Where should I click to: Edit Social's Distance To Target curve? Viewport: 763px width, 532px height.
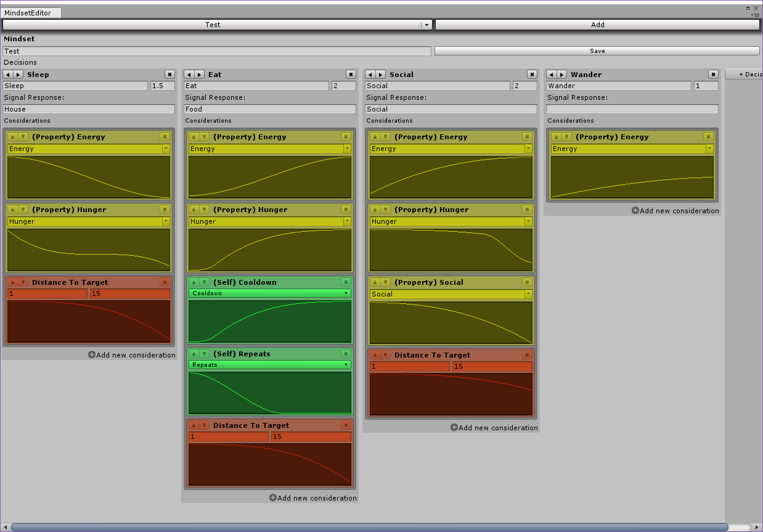pos(451,395)
